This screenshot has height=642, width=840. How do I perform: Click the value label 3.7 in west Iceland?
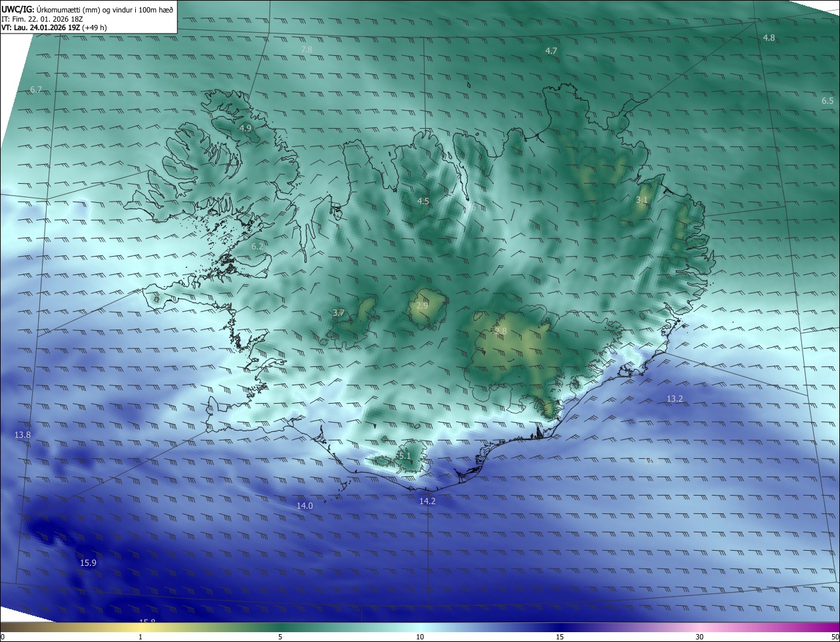[339, 313]
